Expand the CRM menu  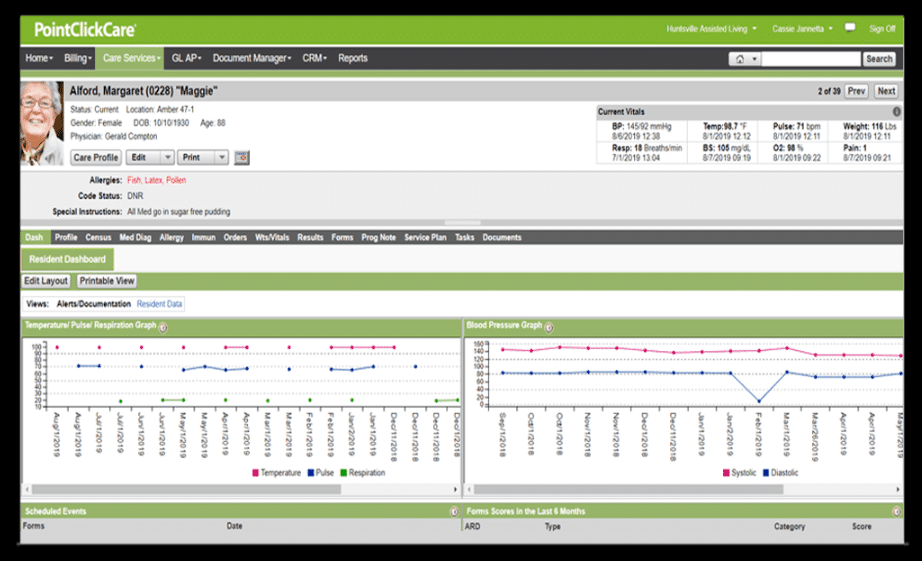click(315, 58)
